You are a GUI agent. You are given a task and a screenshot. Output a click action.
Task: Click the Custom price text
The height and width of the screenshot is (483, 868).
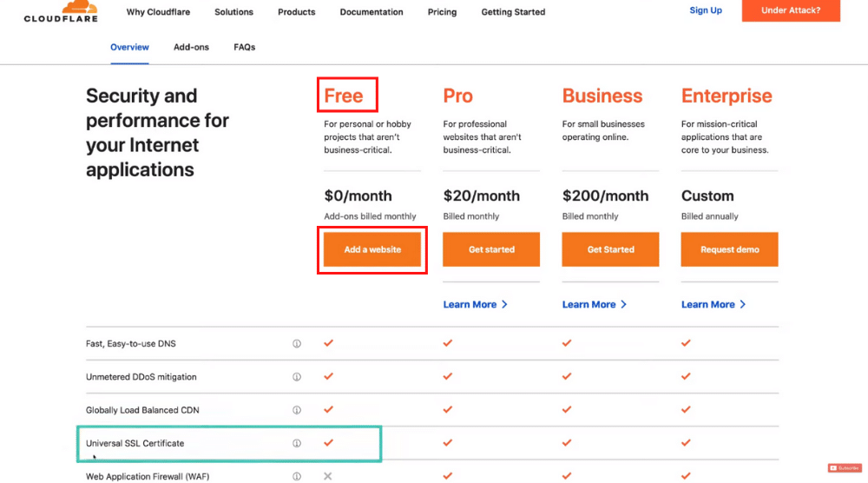click(x=707, y=196)
